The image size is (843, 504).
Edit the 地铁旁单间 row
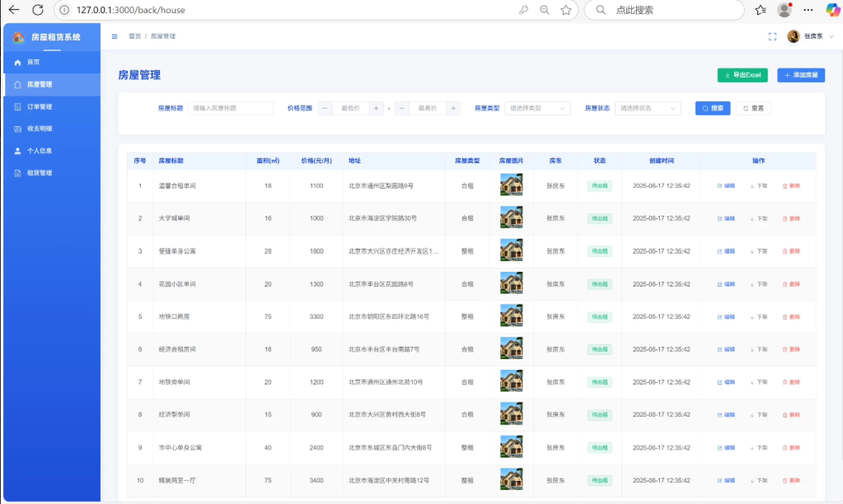[x=726, y=382]
